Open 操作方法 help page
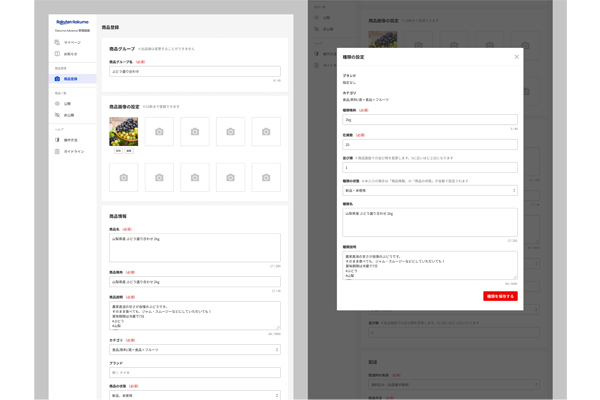This screenshot has width=600, height=400. tap(71, 140)
